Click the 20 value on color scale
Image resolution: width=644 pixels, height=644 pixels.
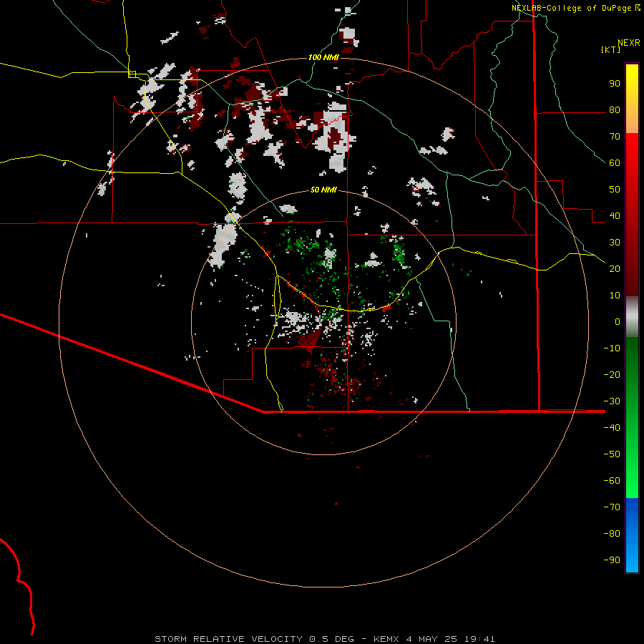click(x=615, y=268)
